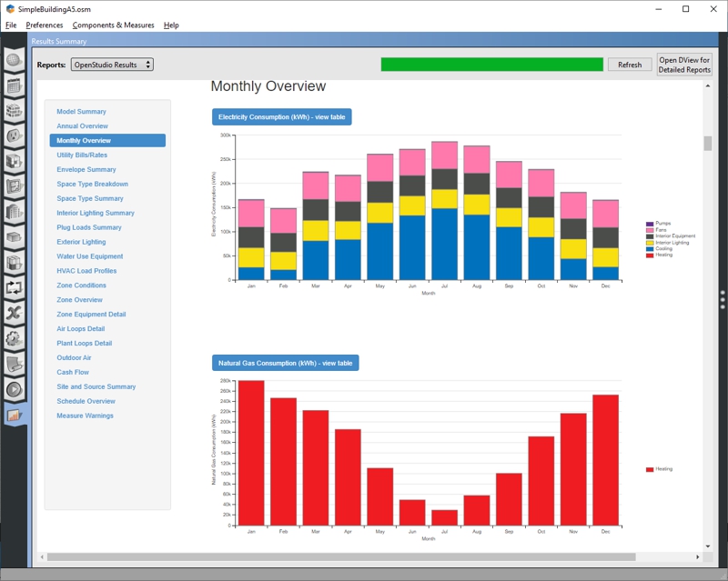Open the Run Simulation play icon
Image resolution: width=728 pixels, height=581 pixels.
(14, 389)
